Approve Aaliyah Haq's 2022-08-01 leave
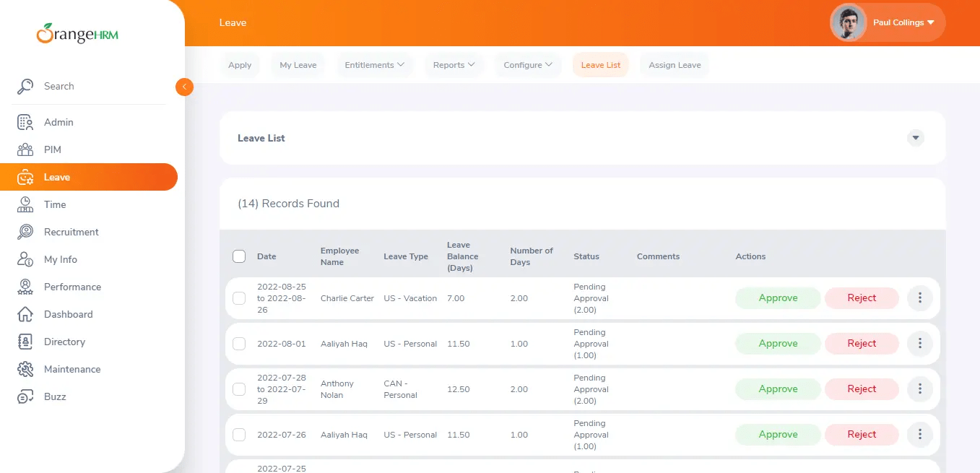The height and width of the screenshot is (473, 980). click(778, 344)
